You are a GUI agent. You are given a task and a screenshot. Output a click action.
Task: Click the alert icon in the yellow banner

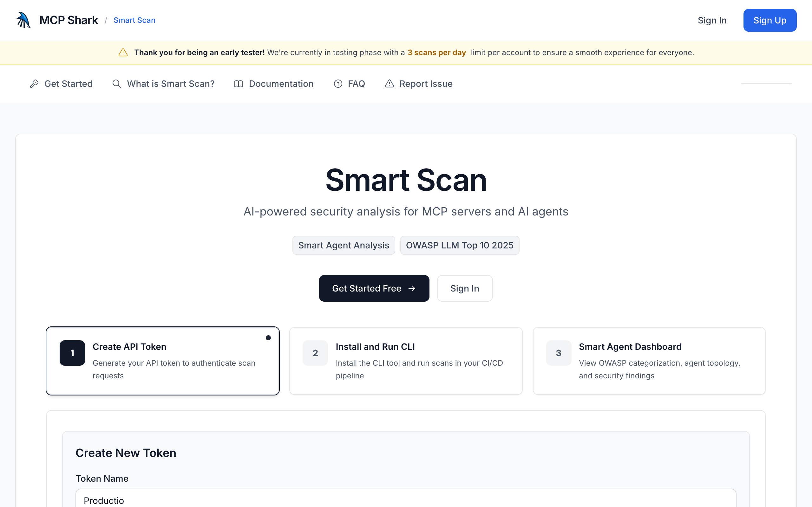click(x=123, y=53)
